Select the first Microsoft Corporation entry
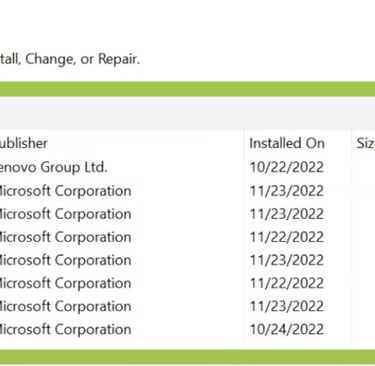The height and width of the screenshot is (366, 375). pyautogui.click(x=65, y=191)
